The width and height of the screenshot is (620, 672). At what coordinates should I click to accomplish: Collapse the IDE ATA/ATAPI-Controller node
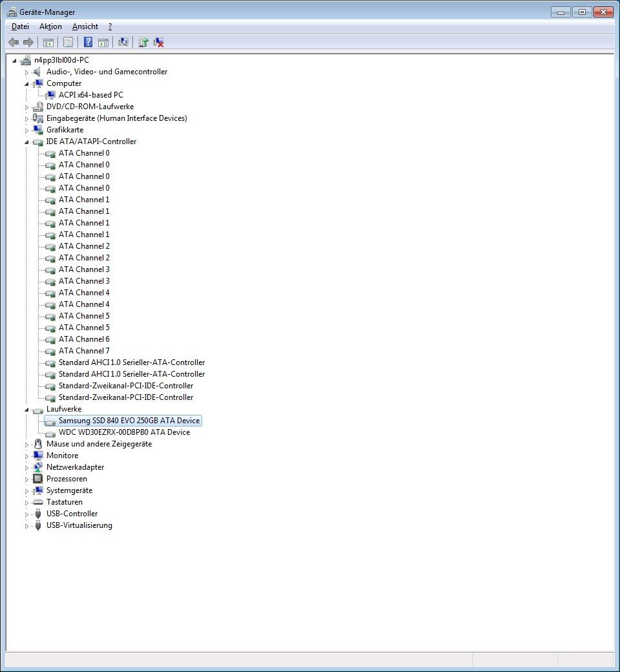26,142
